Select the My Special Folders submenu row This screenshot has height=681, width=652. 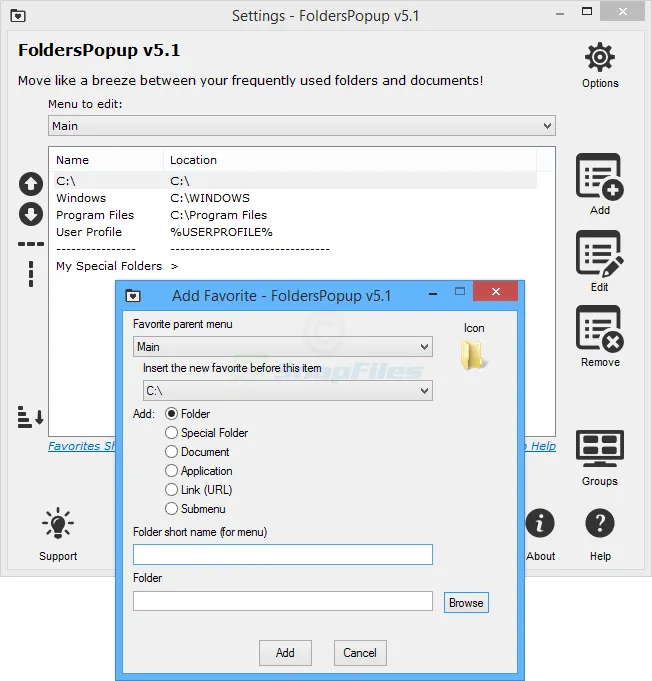pos(295,266)
